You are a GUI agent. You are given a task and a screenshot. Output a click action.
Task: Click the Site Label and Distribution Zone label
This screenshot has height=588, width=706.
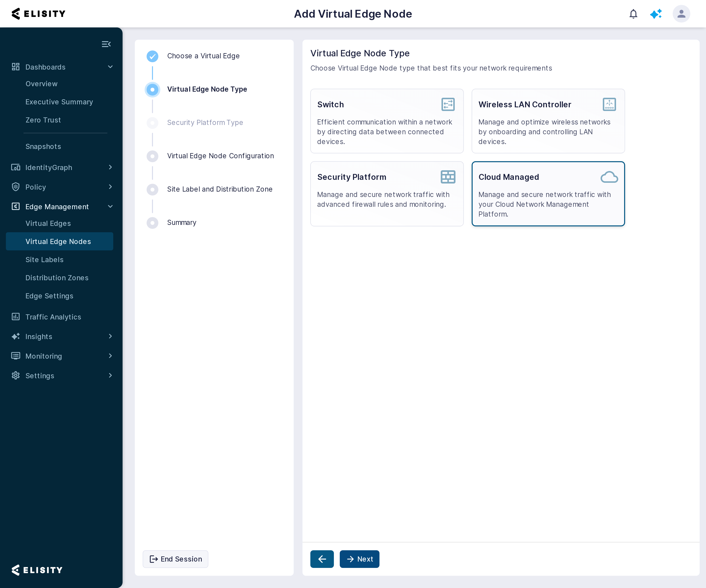pos(220,189)
